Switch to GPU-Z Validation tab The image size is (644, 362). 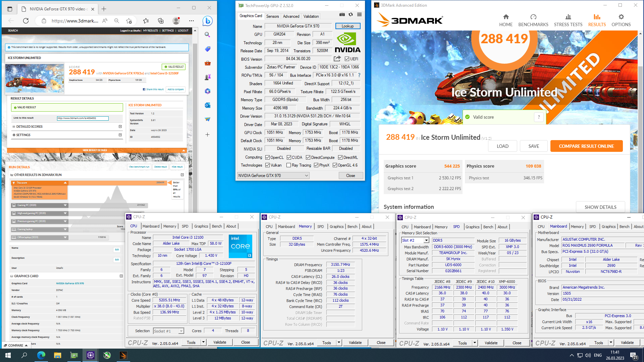point(311,16)
